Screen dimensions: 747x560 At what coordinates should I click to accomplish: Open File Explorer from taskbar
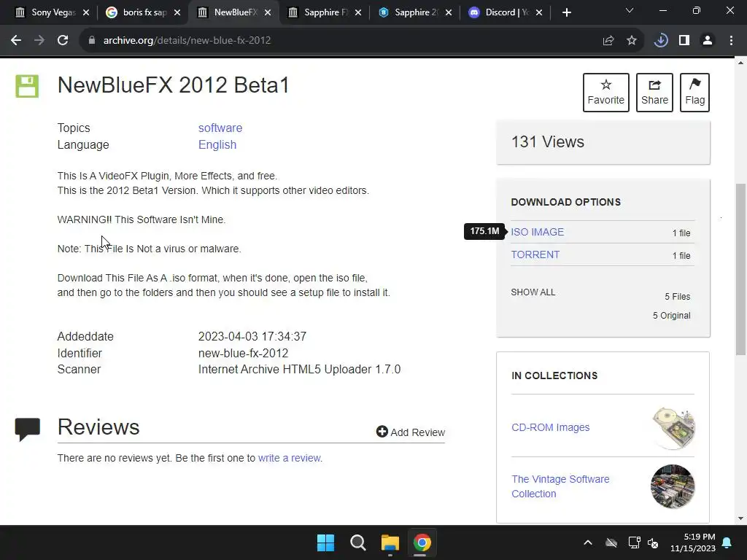pos(390,542)
